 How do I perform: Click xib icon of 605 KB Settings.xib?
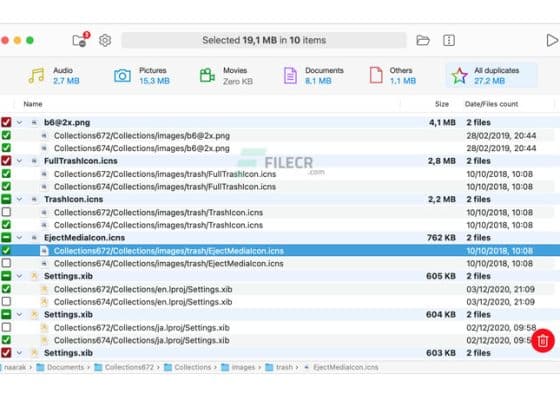[x=34, y=276]
